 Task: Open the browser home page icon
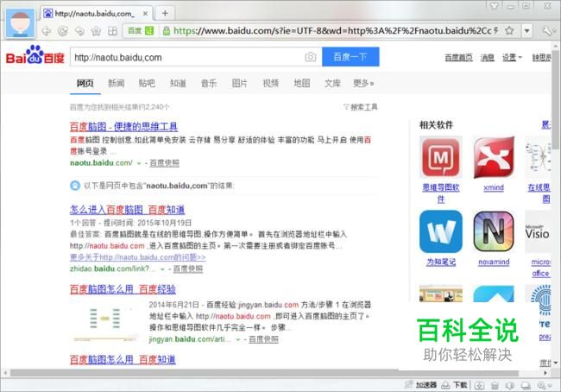pos(96,31)
